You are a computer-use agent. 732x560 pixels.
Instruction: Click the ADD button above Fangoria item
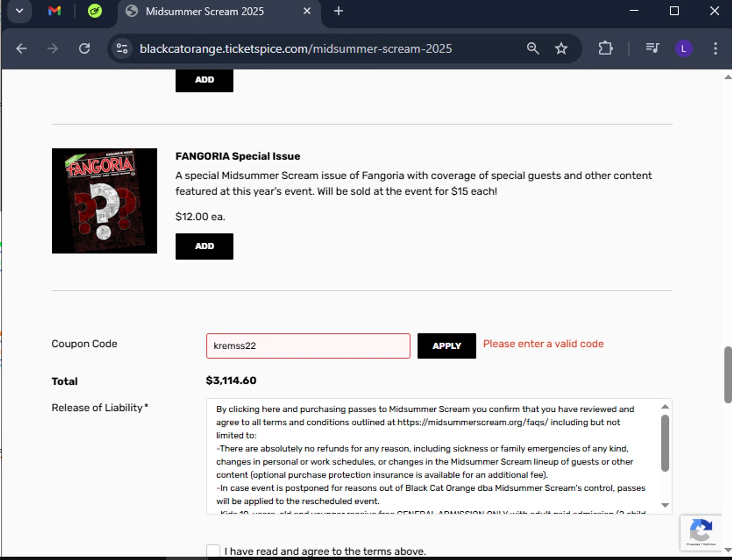[204, 80]
